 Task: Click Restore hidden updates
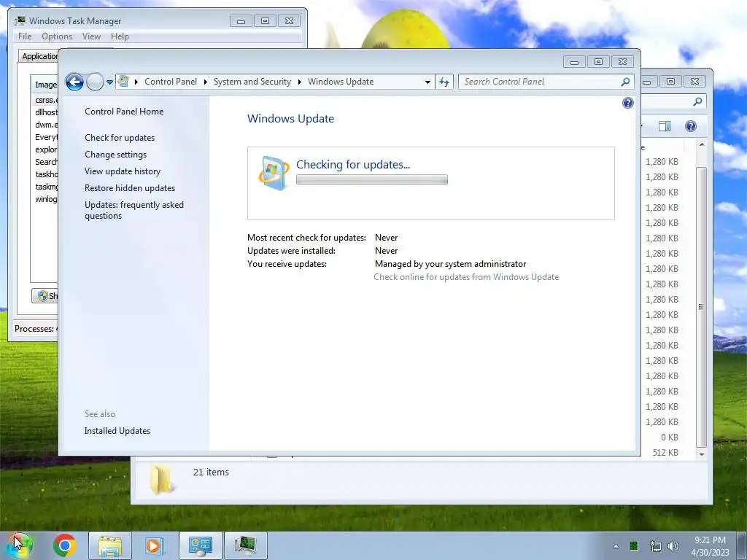click(x=130, y=187)
